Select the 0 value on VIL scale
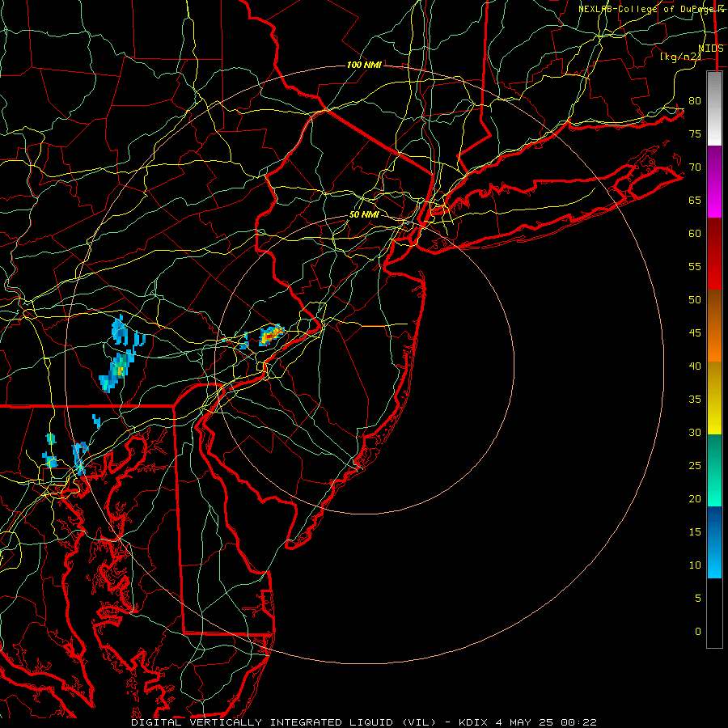Image resolution: width=728 pixels, height=728 pixels. point(698,632)
